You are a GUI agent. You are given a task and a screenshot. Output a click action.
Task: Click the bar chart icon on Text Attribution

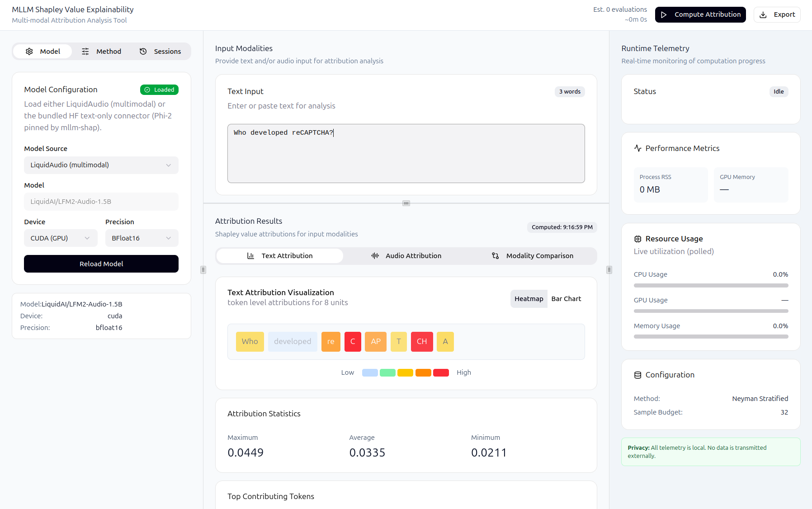(250, 256)
